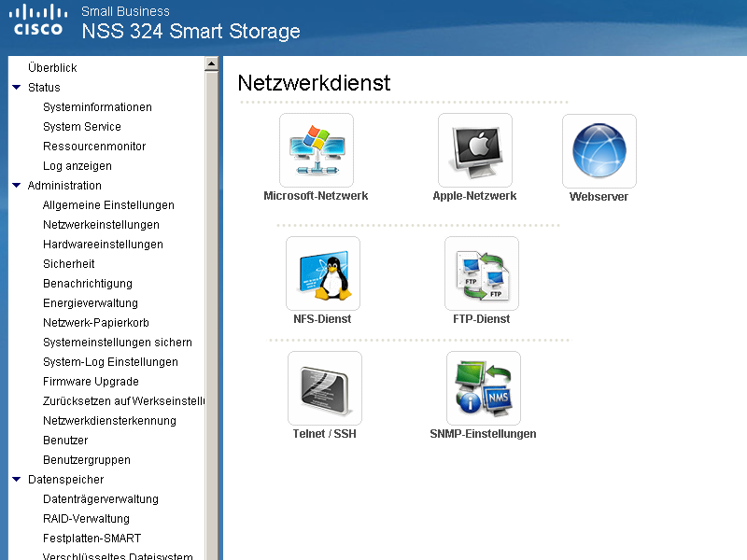Select Administration in the sidebar
Viewport: 747px width, 560px height.
[64, 185]
